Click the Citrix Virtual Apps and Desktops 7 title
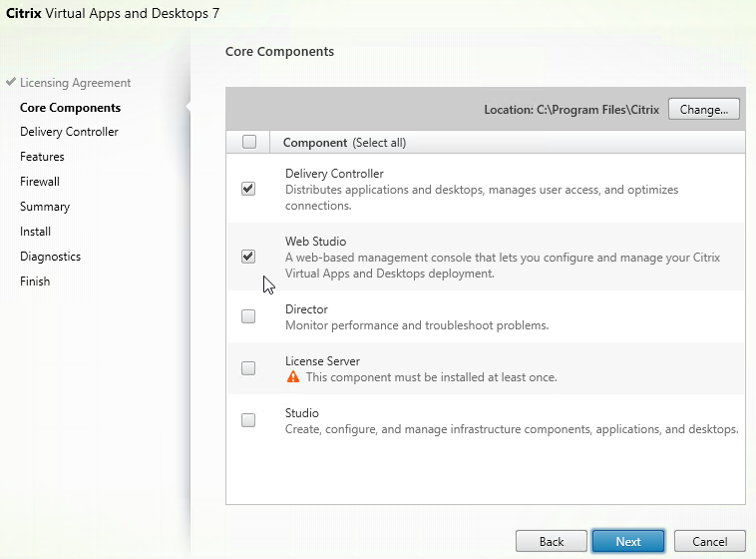Screen dimensions: 756x559 pyautogui.click(x=113, y=13)
